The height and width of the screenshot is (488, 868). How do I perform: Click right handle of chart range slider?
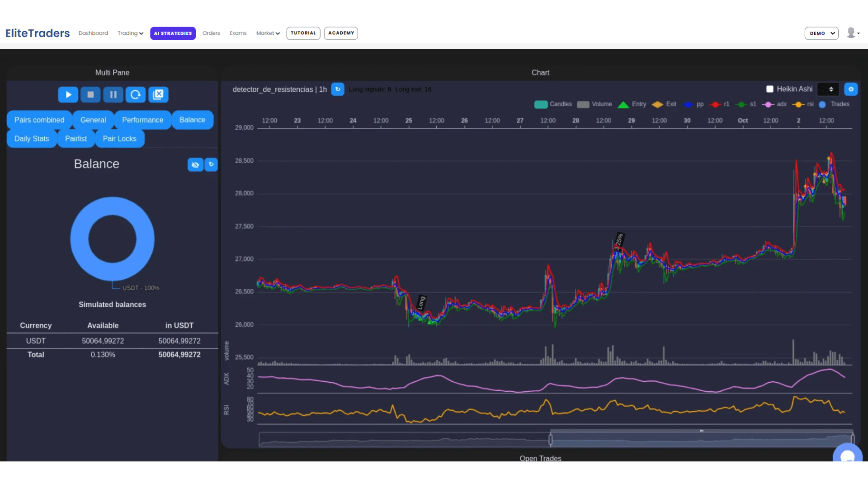(853, 439)
